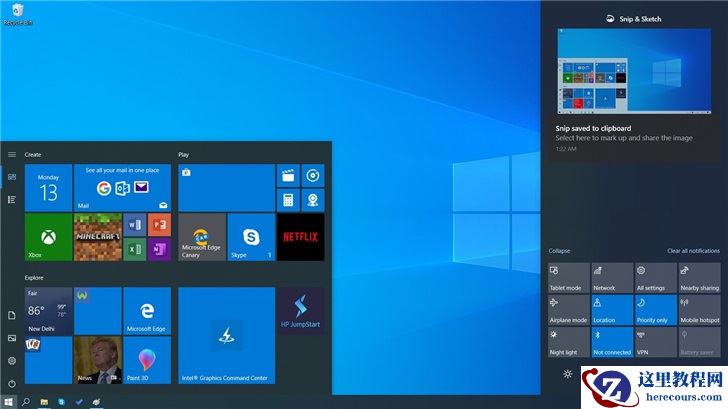The height and width of the screenshot is (409, 728).
Task: Launch the Xbox tile
Action: pos(48,237)
